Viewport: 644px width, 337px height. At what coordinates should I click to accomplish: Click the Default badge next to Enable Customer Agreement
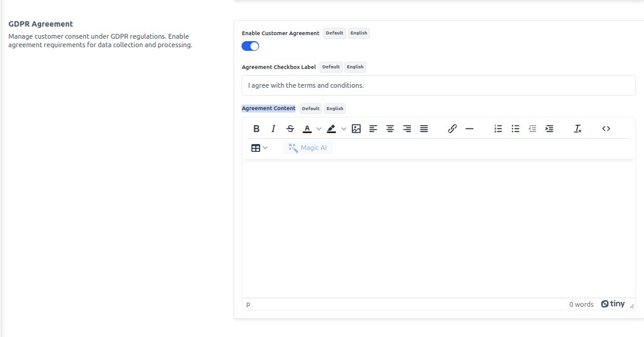coord(335,33)
